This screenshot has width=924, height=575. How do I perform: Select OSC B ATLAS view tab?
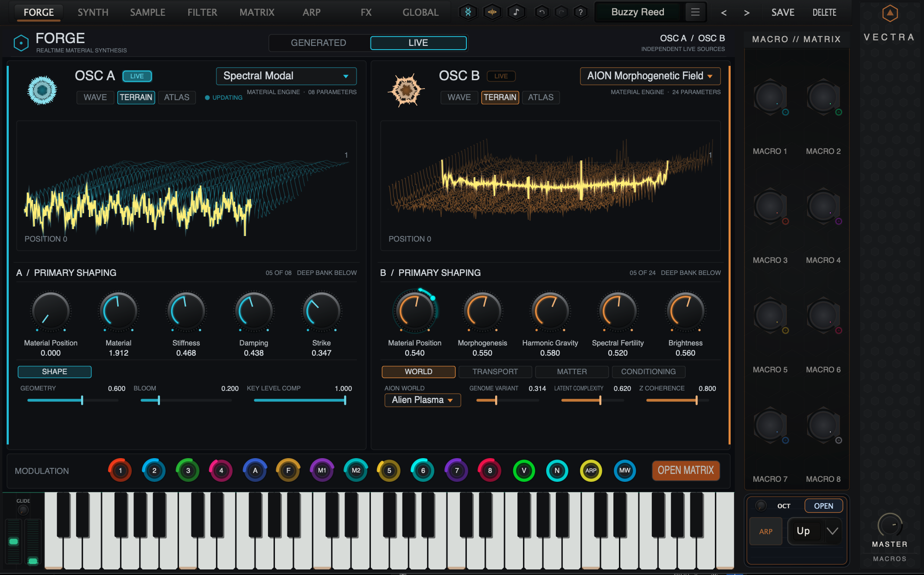point(541,97)
